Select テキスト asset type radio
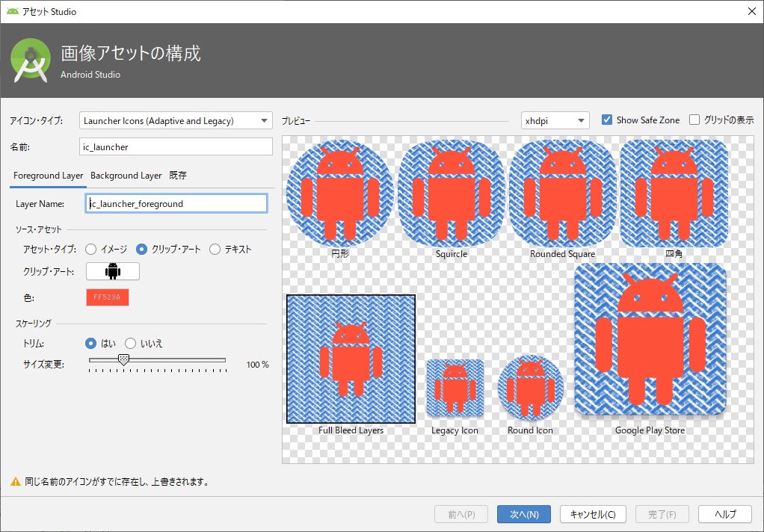The height and width of the screenshot is (532, 764). (x=215, y=250)
